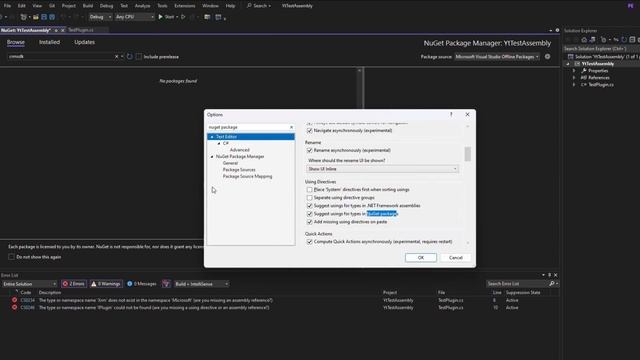This screenshot has height=360, width=640.
Task: Click the green Start debugging play icon
Action: 160,17
